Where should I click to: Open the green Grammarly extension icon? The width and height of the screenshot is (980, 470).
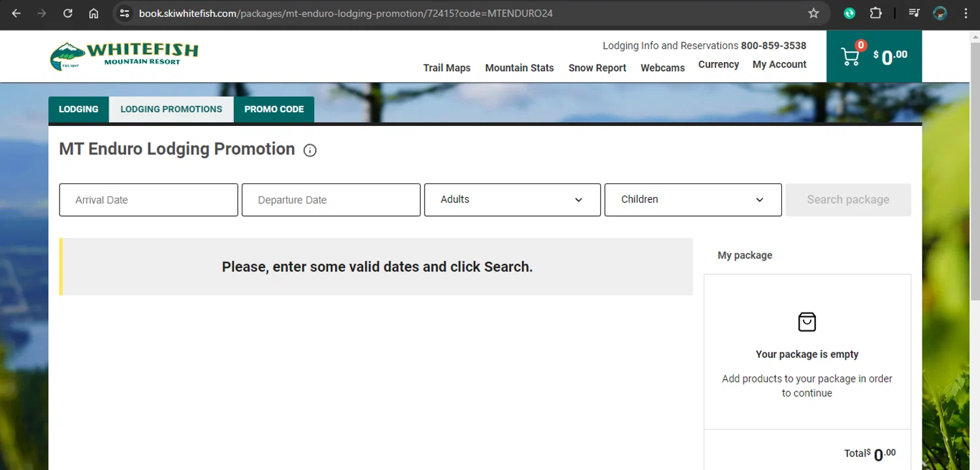849,13
